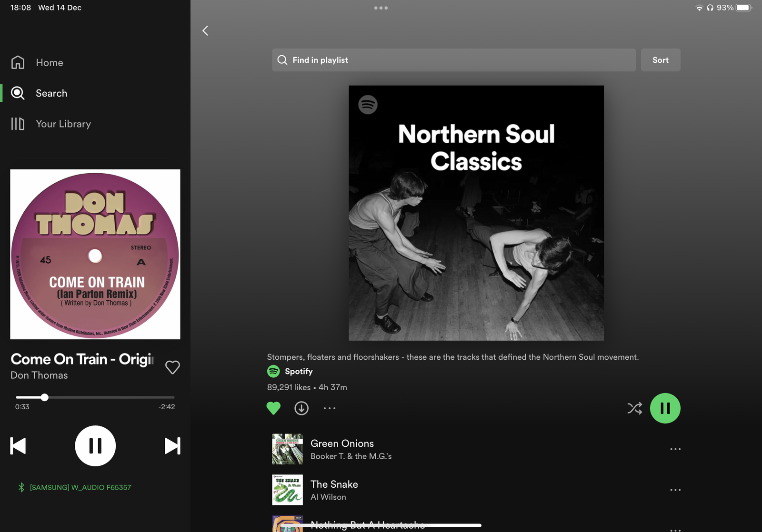
Task: Go to Your Library tab label
Action: [63, 124]
